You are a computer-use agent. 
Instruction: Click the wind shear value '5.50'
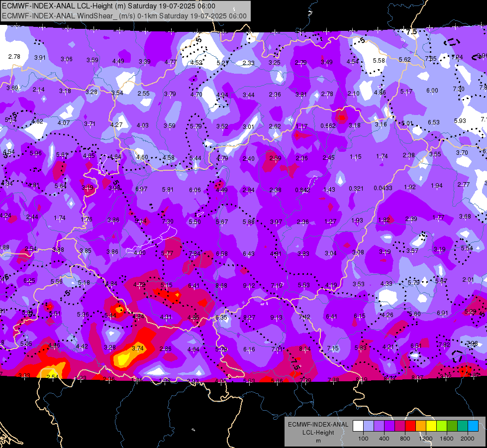(195, 222)
